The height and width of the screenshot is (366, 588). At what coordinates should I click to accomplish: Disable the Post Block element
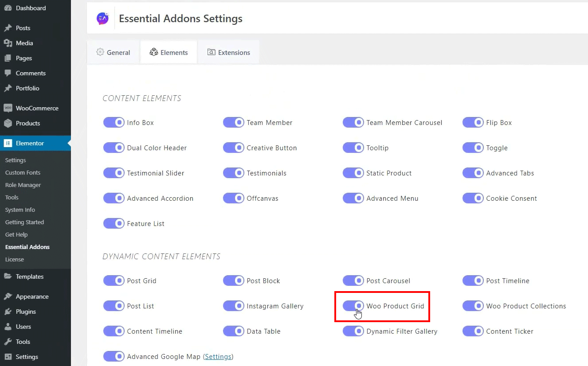pyautogui.click(x=234, y=280)
